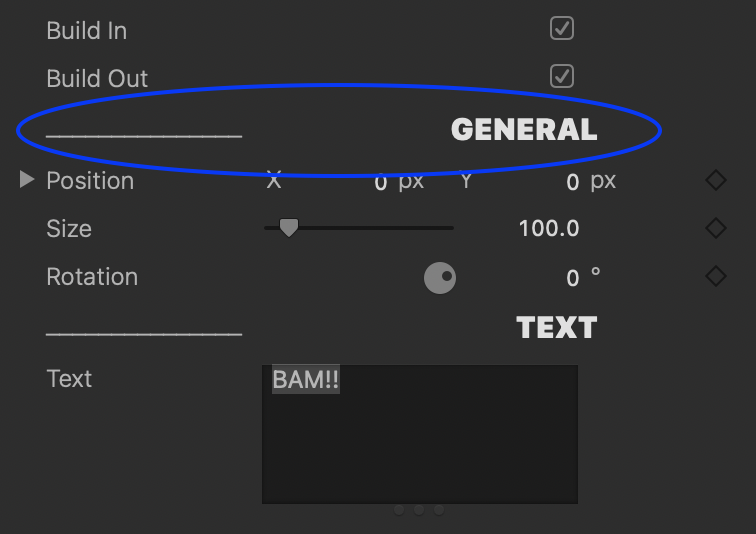Screen dimensions: 756x534
Task: Click the Rotation degree value field
Action: pos(572,278)
